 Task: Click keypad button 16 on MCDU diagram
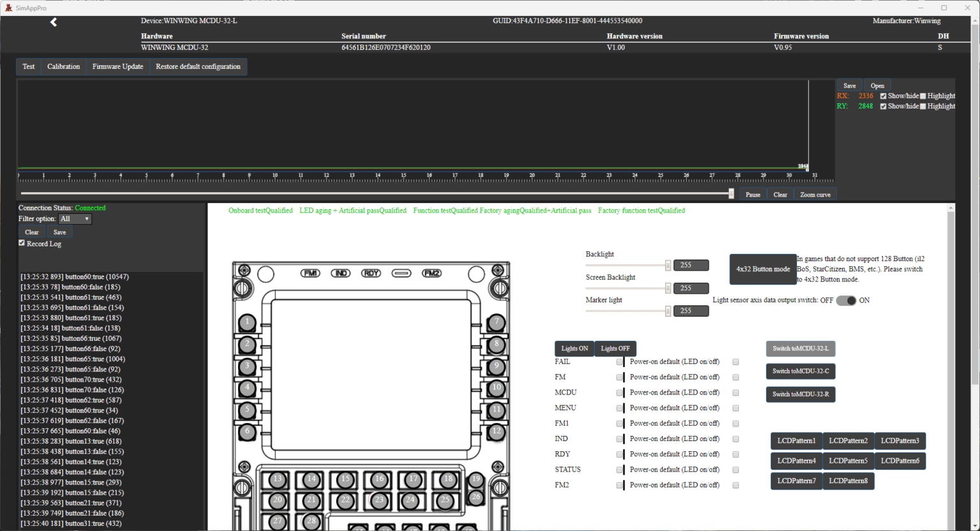(379, 479)
